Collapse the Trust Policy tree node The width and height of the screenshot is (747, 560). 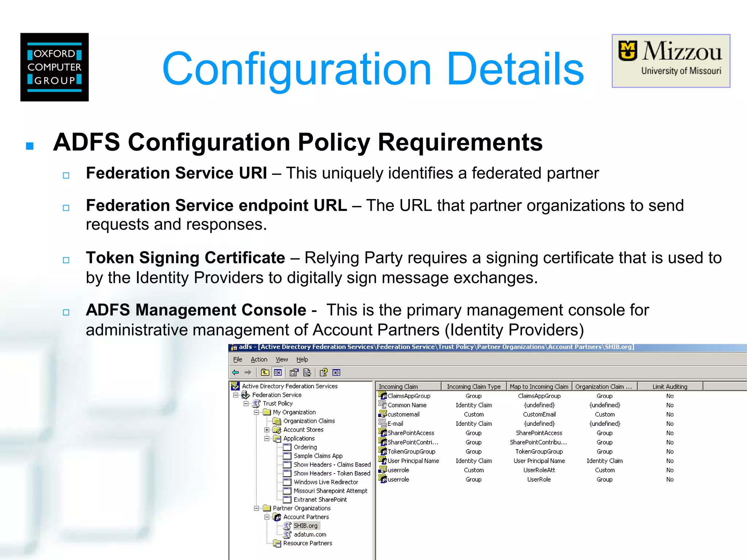pos(246,404)
